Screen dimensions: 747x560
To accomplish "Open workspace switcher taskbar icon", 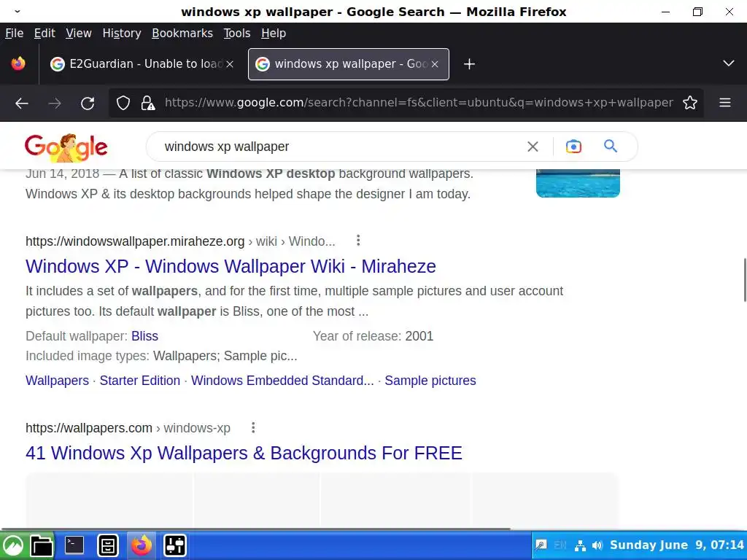I will point(175,545).
